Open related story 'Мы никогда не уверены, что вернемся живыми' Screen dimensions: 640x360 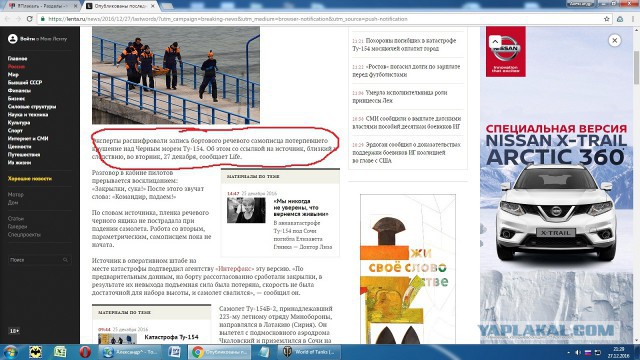pyautogui.click(x=301, y=207)
